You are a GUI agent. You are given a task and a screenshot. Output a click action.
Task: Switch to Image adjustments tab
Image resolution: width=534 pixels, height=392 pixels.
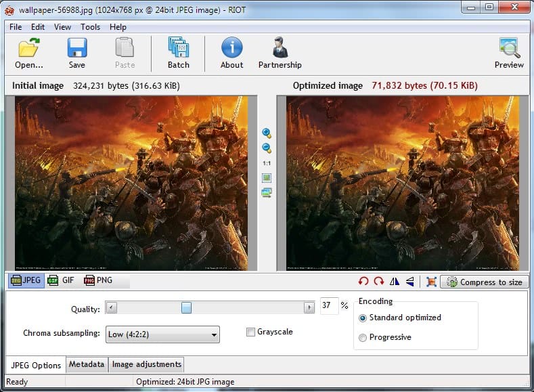click(x=146, y=364)
